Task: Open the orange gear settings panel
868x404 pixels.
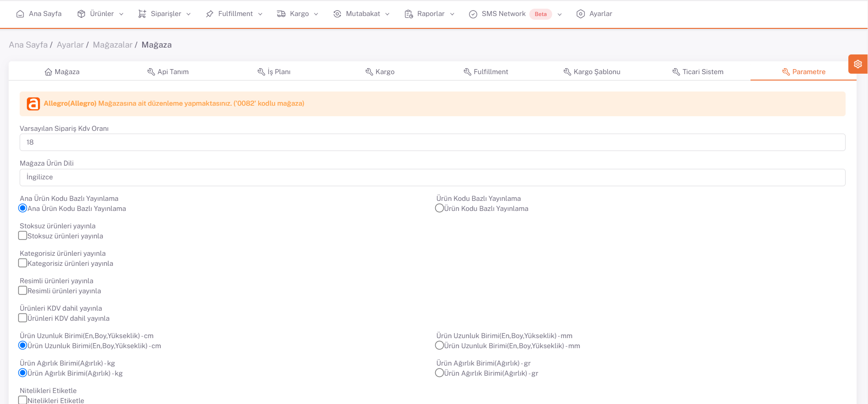Action: coord(858,64)
